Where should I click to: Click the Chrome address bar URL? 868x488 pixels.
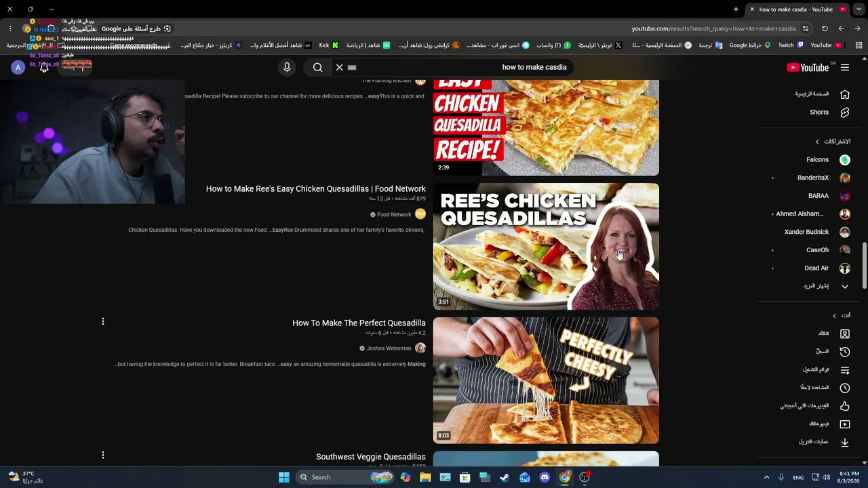[x=714, y=28]
